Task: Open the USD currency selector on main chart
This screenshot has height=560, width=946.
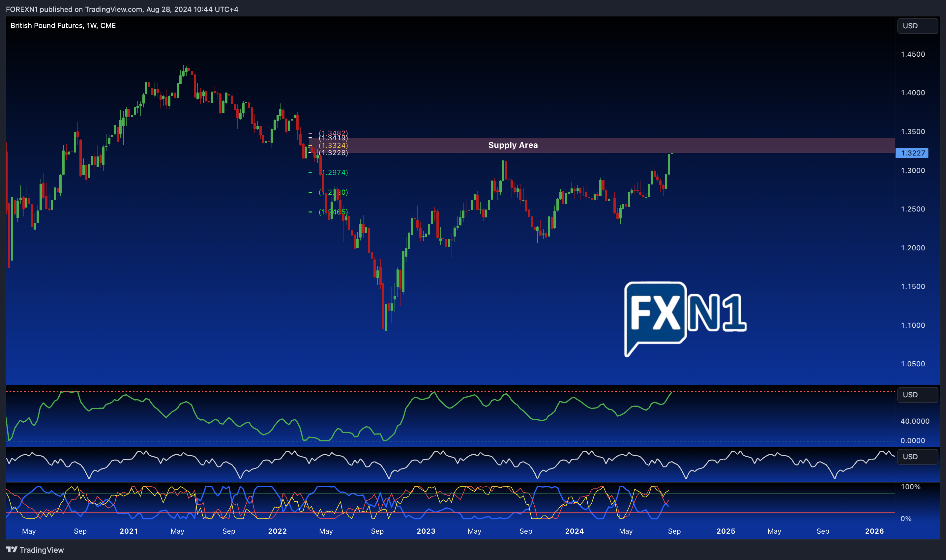Action: pos(917,26)
